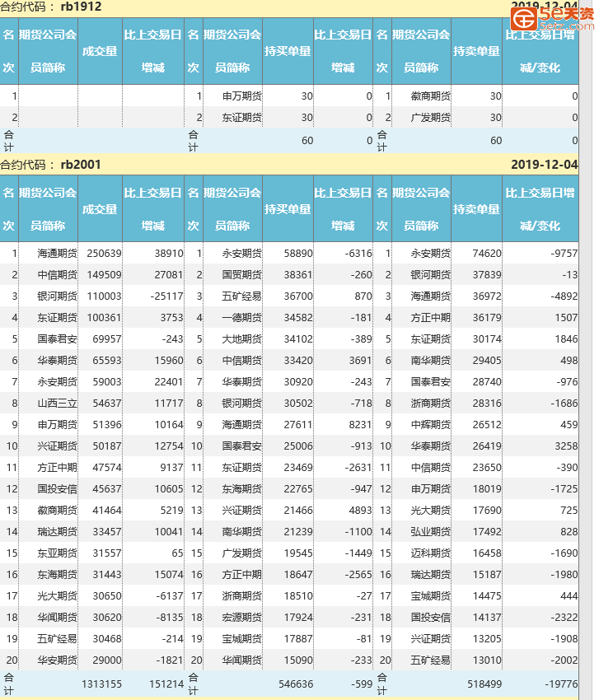Click the 中辉期货 member name
Screen dimensions: 599x700
(x=431, y=425)
